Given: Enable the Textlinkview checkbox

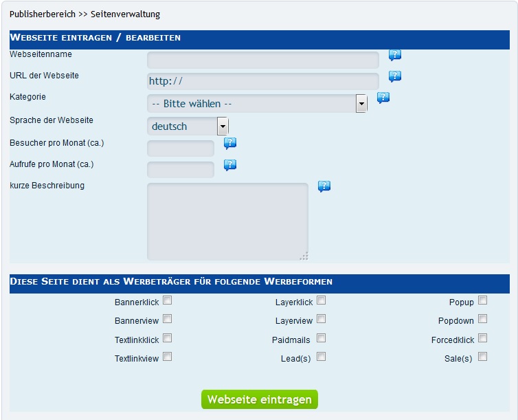Looking at the screenshot, I should (168, 357).
